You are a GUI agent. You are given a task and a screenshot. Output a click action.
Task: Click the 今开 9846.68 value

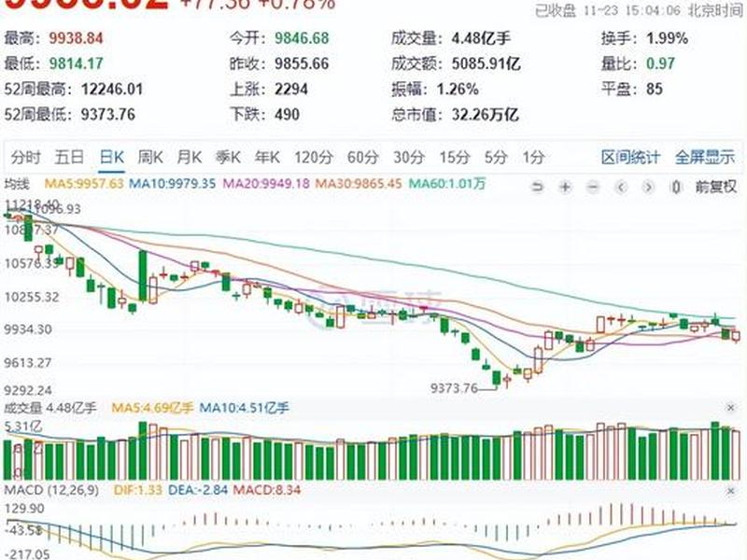coord(302,38)
